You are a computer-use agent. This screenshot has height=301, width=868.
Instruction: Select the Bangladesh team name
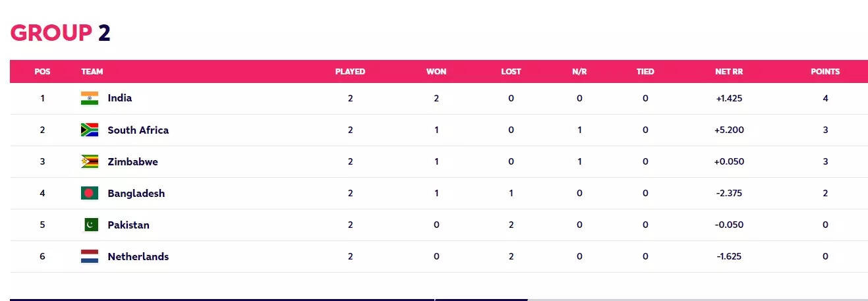tap(136, 193)
